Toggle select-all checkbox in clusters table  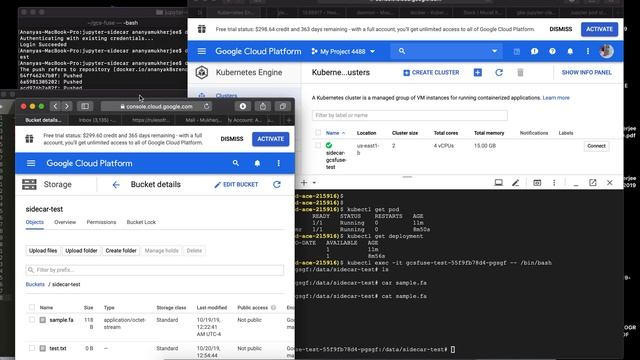(318, 133)
